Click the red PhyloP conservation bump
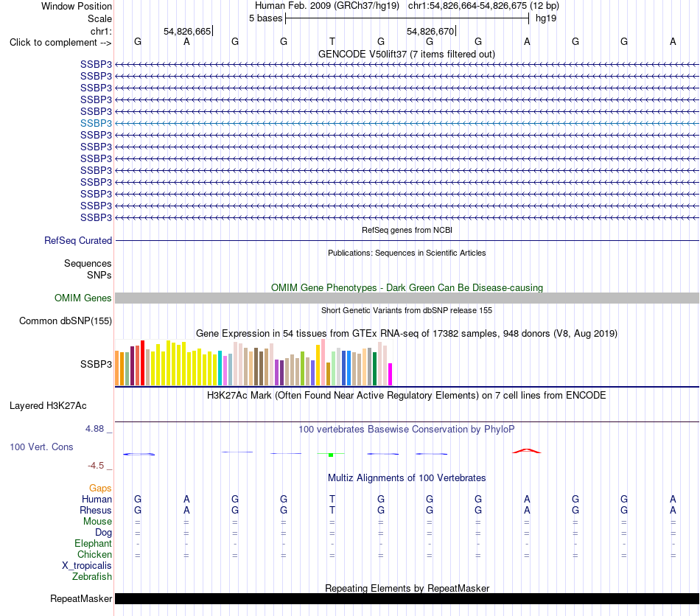700x616 pixels. coord(527,451)
